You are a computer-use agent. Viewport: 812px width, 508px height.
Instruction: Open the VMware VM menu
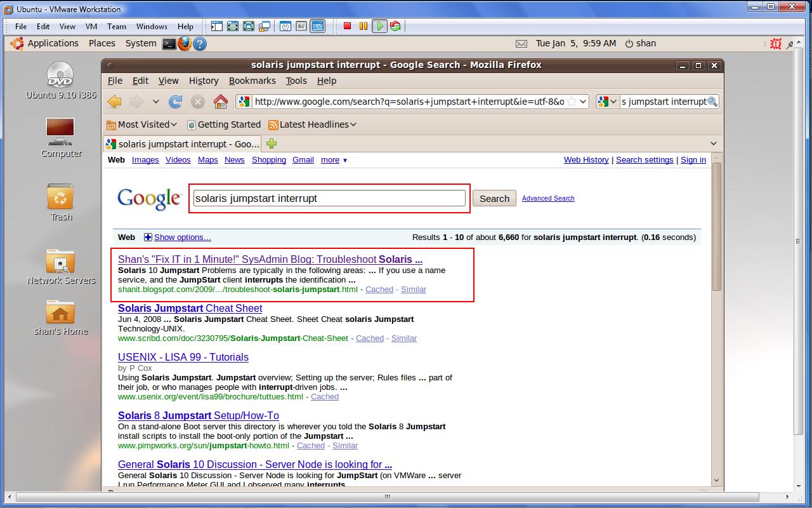[91, 27]
